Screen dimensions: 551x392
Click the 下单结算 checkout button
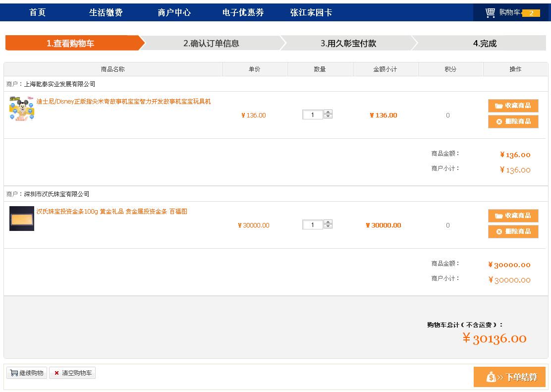(x=509, y=377)
